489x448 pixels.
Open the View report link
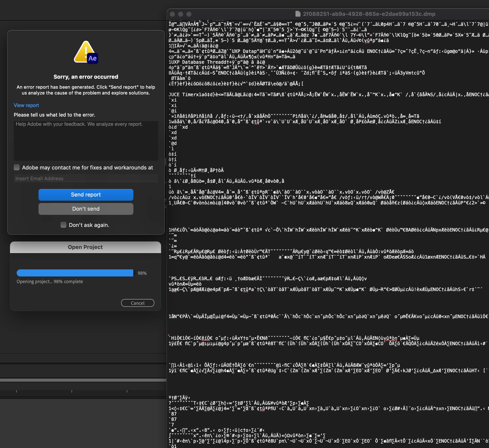[26, 105]
